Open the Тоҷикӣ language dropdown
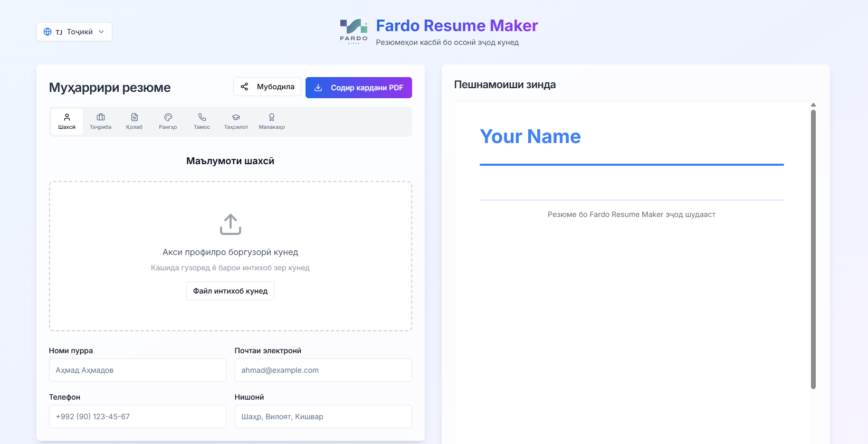 pos(74,32)
